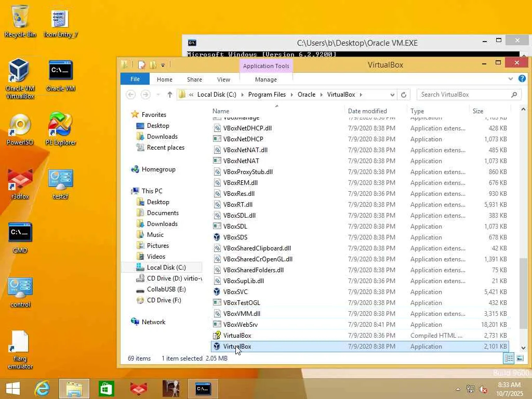Select the r3dfox desktop shortcut
This screenshot has height=399, width=532.
coord(20,184)
